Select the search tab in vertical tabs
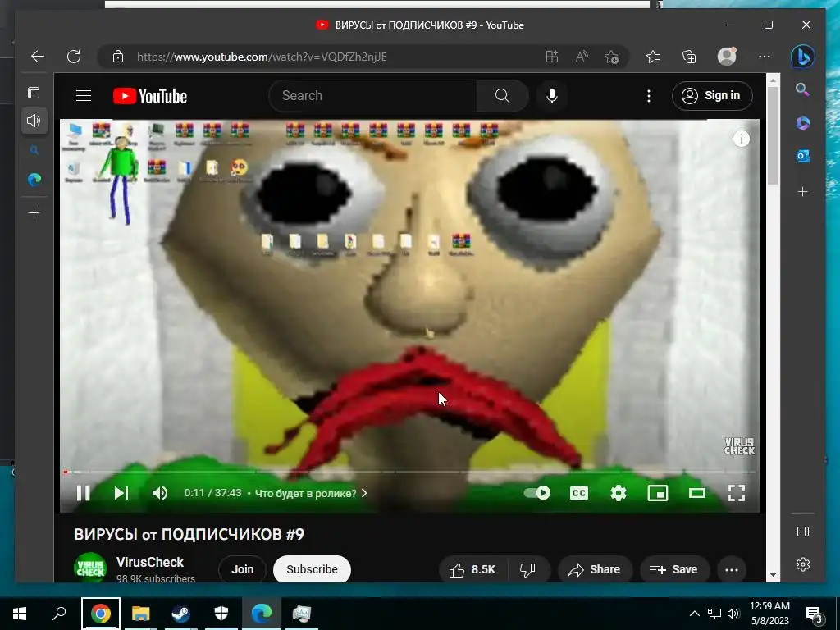 (x=34, y=151)
